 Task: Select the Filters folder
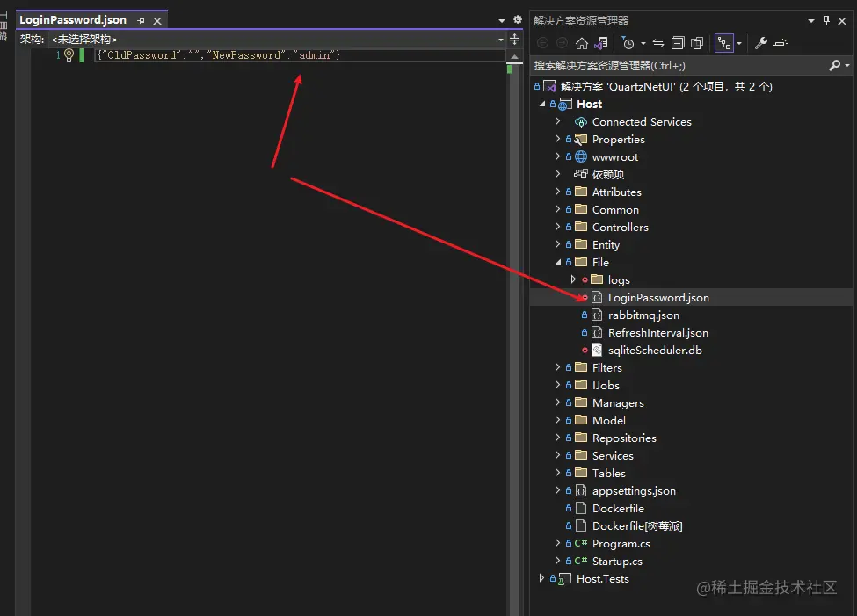pyautogui.click(x=607, y=368)
